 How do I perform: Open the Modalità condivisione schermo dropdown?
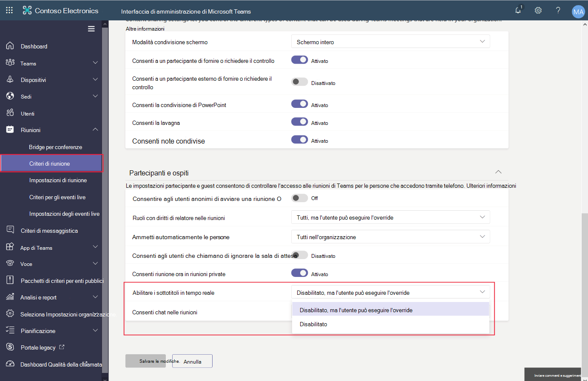click(390, 42)
